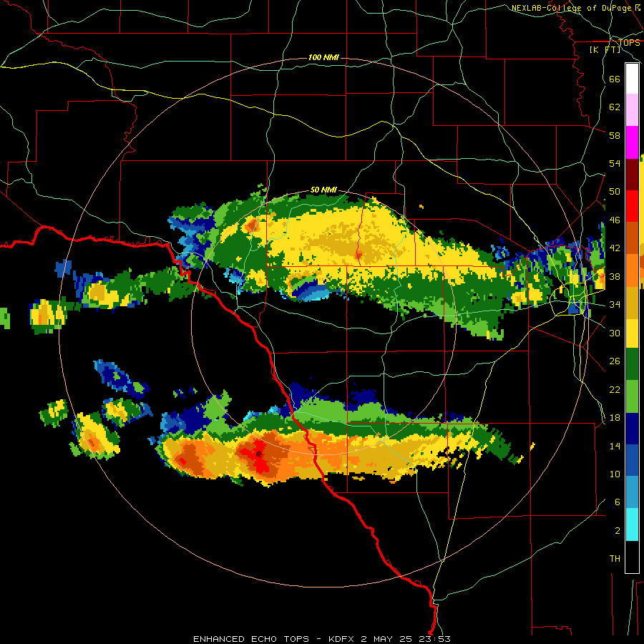Click the white swatch in the tops legend
Screen dimensions: 644x644
[632, 79]
